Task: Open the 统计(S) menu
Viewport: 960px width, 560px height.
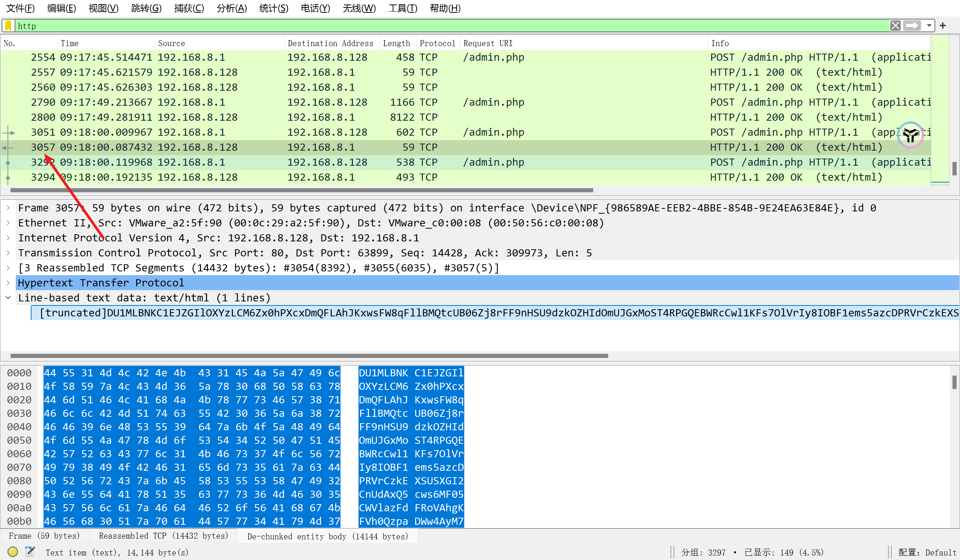Action: [273, 8]
